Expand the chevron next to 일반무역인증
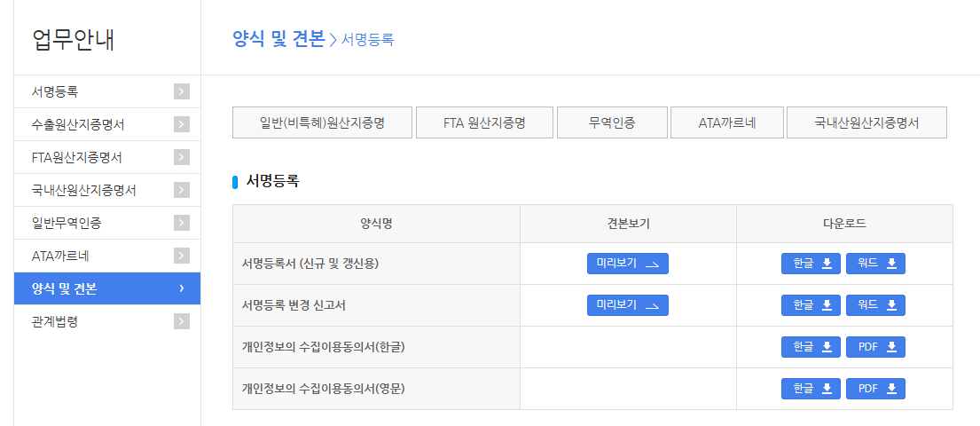980x426 pixels. tap(181, 224)
